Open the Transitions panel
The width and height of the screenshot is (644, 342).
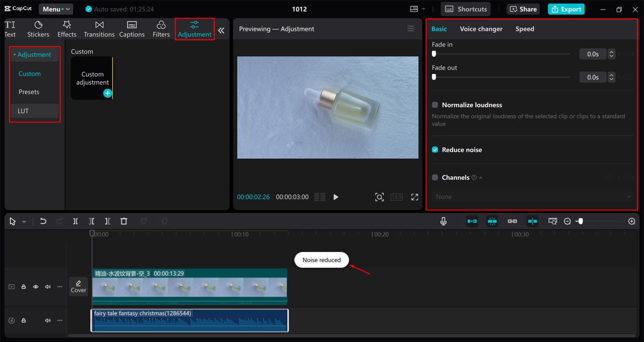[x=99, y=29]
